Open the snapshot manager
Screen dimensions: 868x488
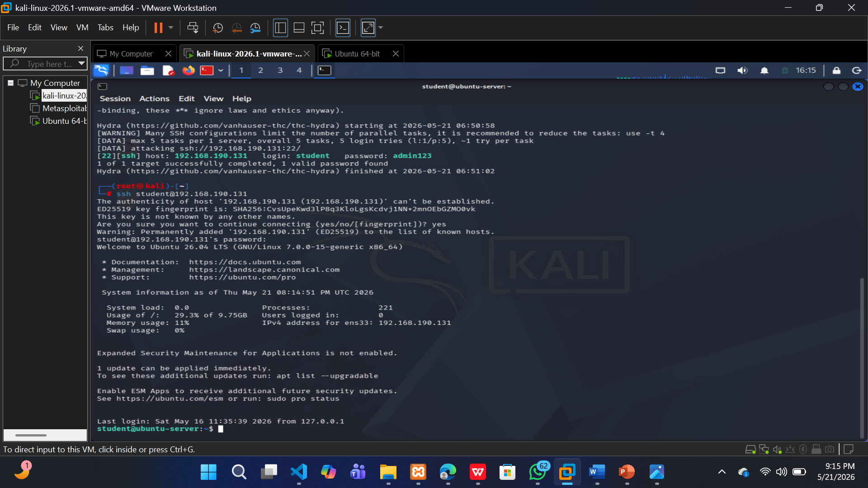tap(255, 28)
